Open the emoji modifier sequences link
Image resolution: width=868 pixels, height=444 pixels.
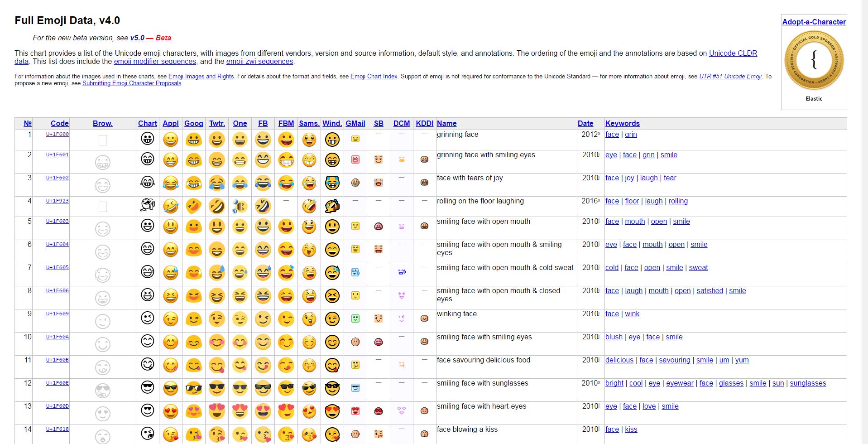(x=155, y=62)
